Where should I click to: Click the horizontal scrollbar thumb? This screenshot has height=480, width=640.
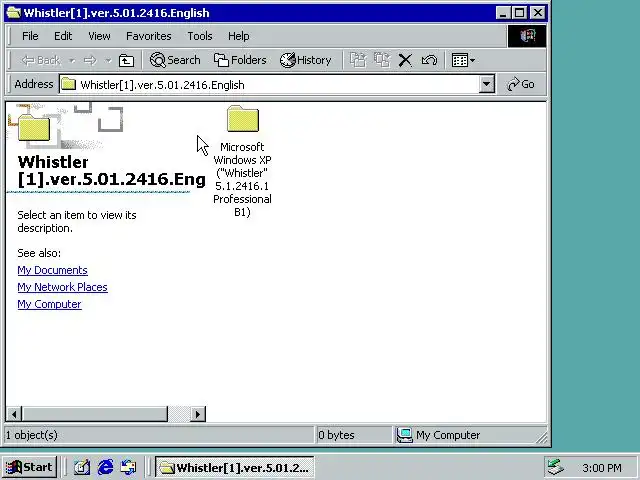95,414
